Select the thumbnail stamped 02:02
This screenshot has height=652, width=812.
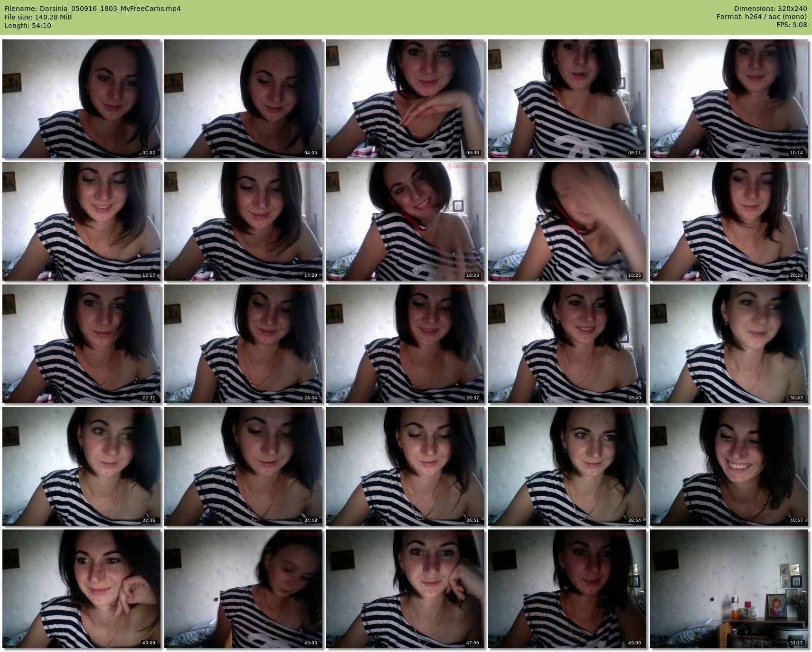(x=82, y=99)
